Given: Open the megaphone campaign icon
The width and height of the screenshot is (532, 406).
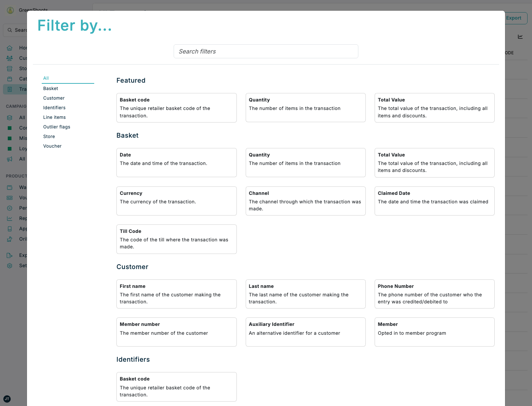Looking at the screenshot, I should pyautogui.click(x=9, y=159).
